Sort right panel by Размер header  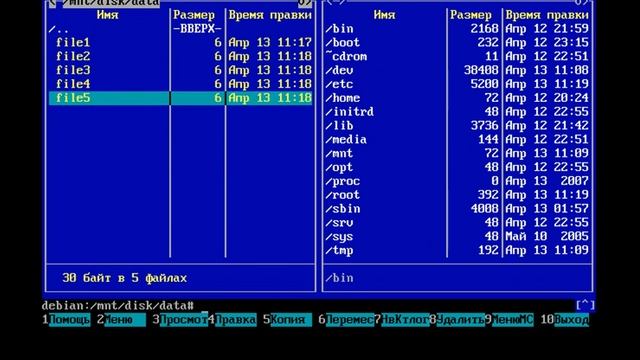[x=471, y=16]
